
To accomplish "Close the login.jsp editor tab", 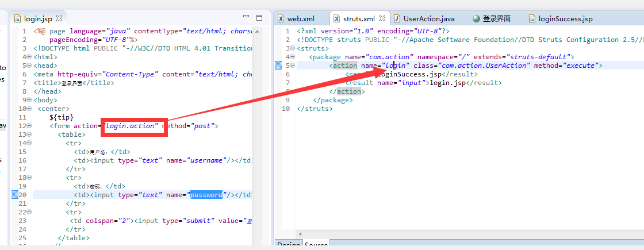I will pos(59,18).
